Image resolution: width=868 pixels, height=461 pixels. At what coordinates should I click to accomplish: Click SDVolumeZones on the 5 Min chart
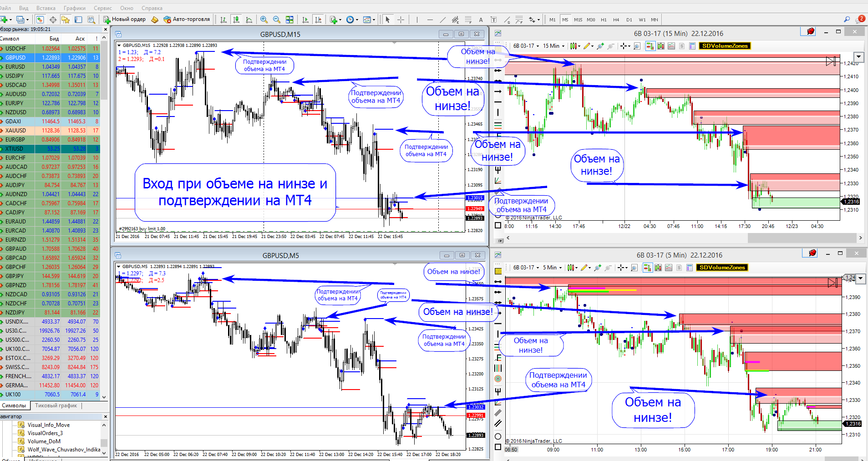(x=722, y=268)
